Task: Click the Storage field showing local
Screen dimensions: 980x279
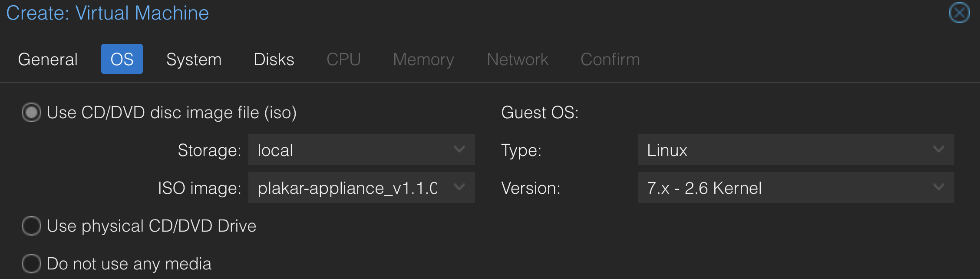Action: [x=361, y=149]
